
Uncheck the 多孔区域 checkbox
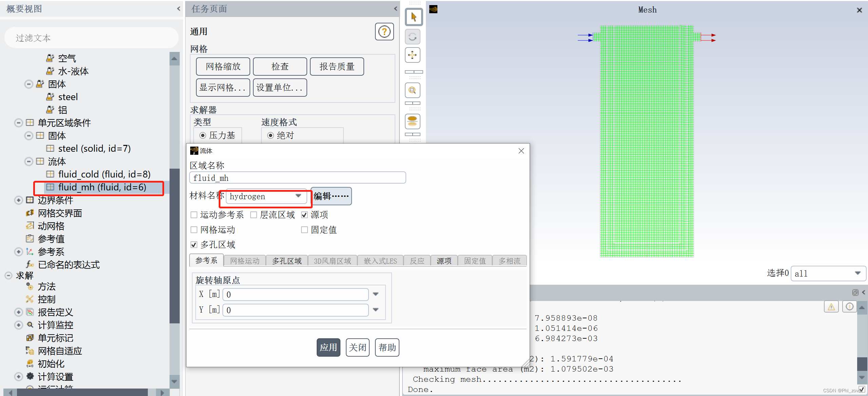click(x=194, y=245)
